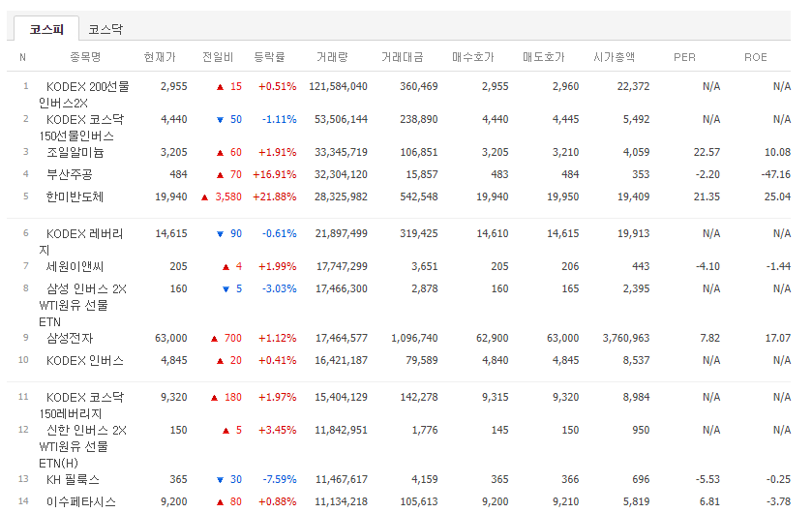Click the 25.04 ROE value
The image size is (812, 513).
[x=777, y=196]
